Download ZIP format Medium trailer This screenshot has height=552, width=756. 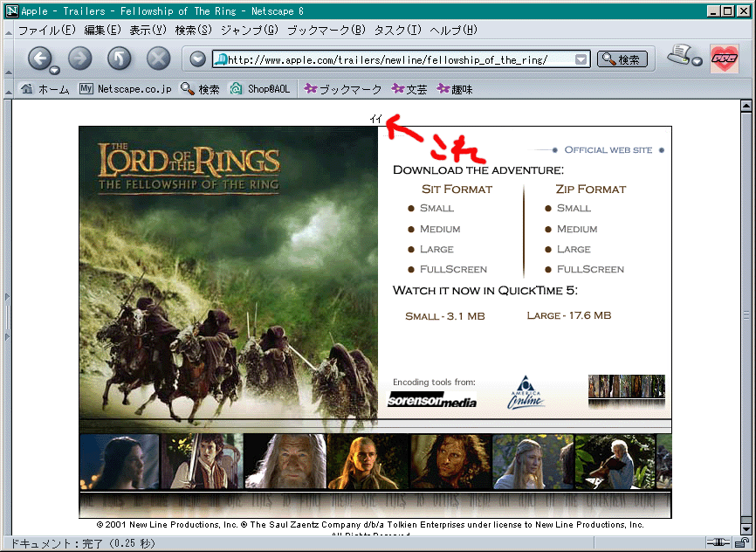tap(577, 229)
